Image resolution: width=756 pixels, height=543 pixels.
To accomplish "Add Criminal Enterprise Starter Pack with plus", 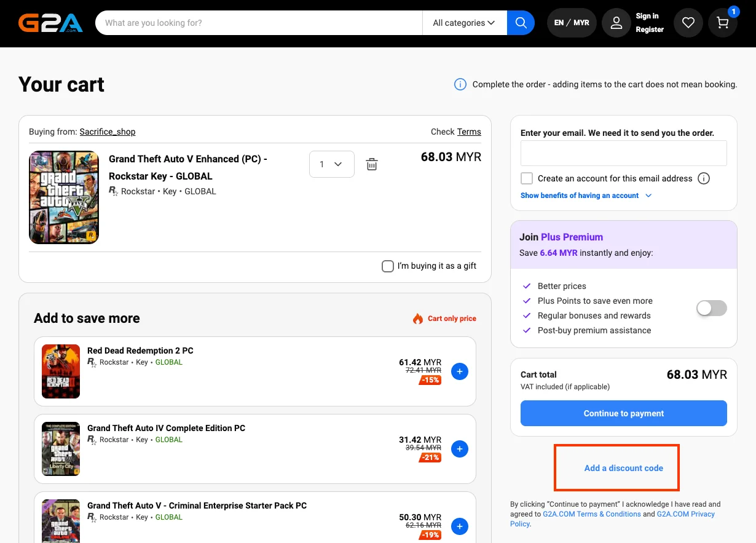I will [460, 526].
